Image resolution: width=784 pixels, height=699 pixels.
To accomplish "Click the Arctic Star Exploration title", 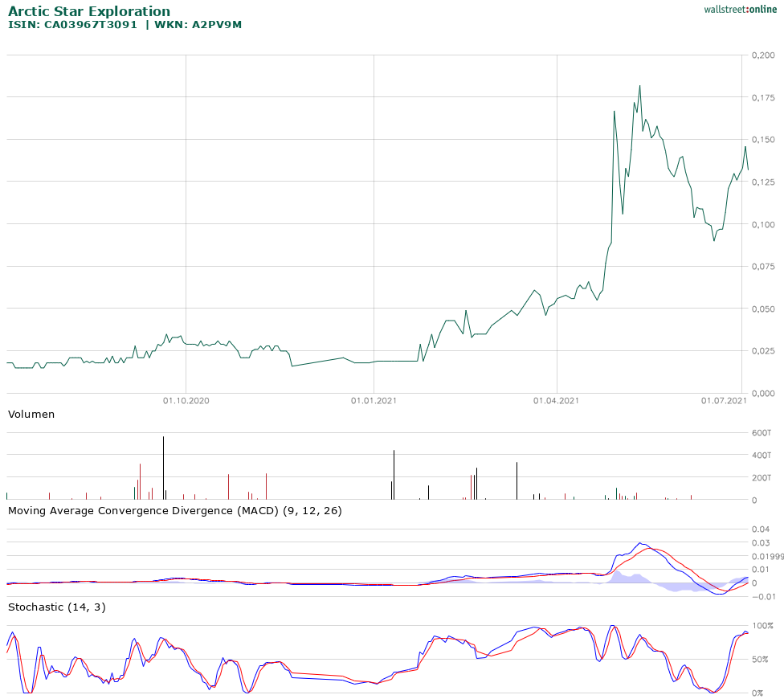I will [89, 11].
